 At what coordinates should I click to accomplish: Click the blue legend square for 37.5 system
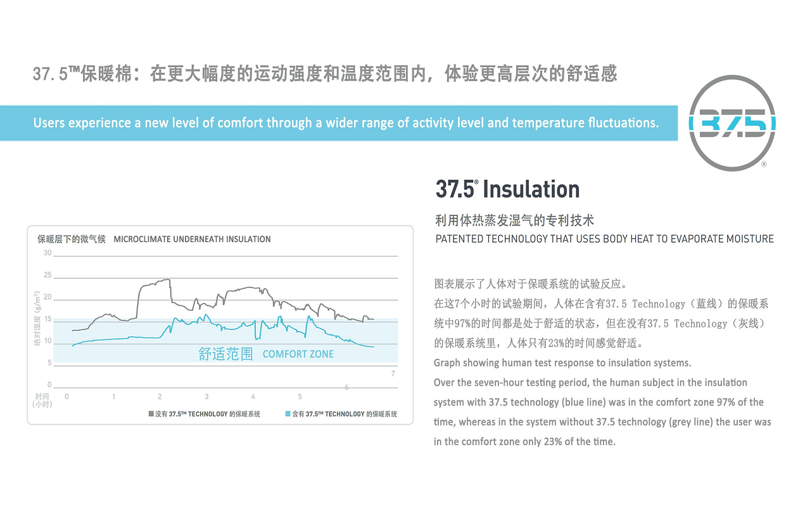coord(288,414)
